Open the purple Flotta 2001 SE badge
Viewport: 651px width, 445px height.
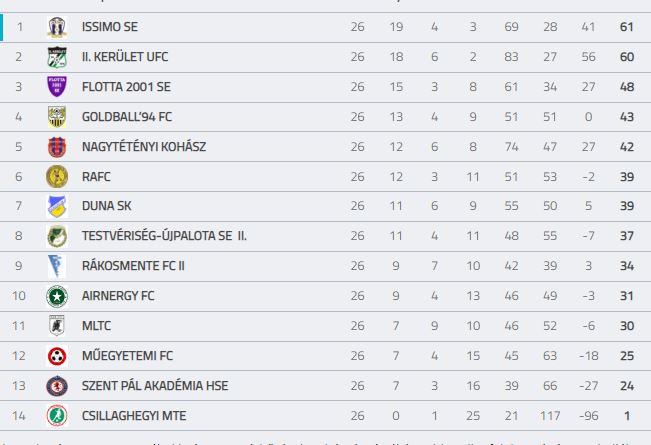57,87
